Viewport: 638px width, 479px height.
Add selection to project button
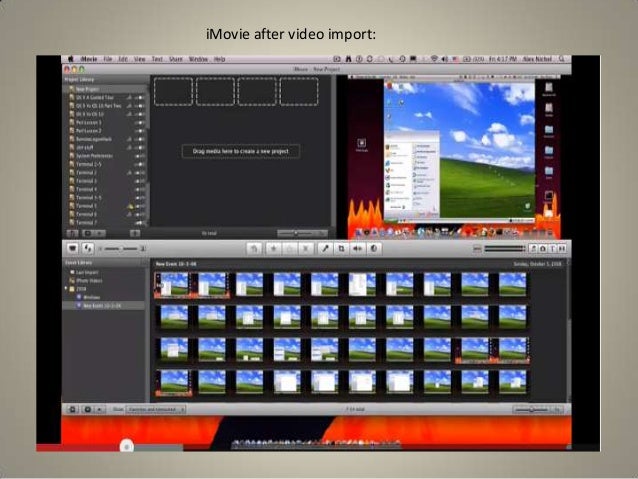click(x=254, y=248)
